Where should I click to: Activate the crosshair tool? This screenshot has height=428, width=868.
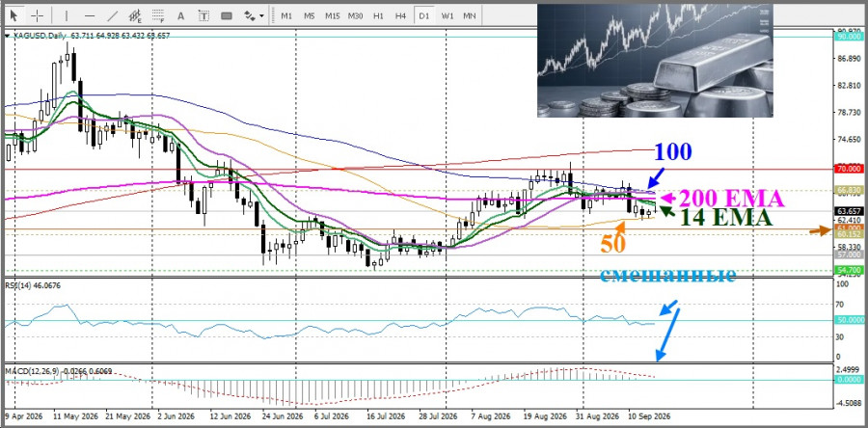pyautogui.click(x=37, y=15)
